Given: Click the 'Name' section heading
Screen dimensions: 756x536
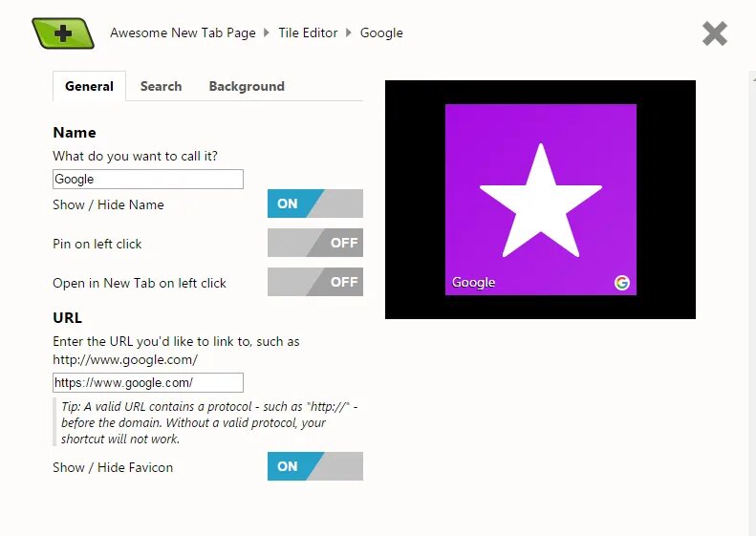Looking at the screenshot, I should (75, 133).
